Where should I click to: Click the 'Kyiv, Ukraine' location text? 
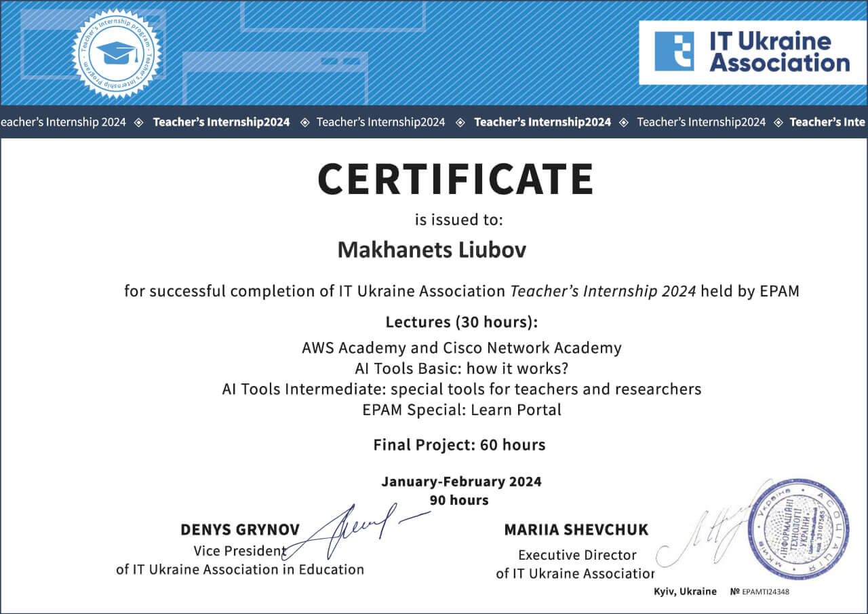(685, 592)
